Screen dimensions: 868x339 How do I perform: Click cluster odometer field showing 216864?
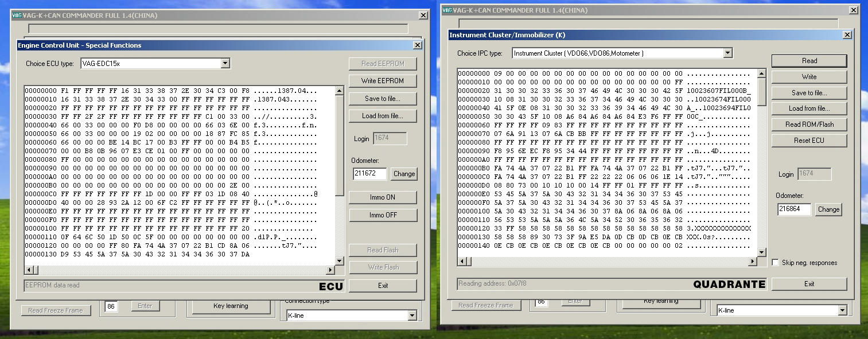pos(795,209)
